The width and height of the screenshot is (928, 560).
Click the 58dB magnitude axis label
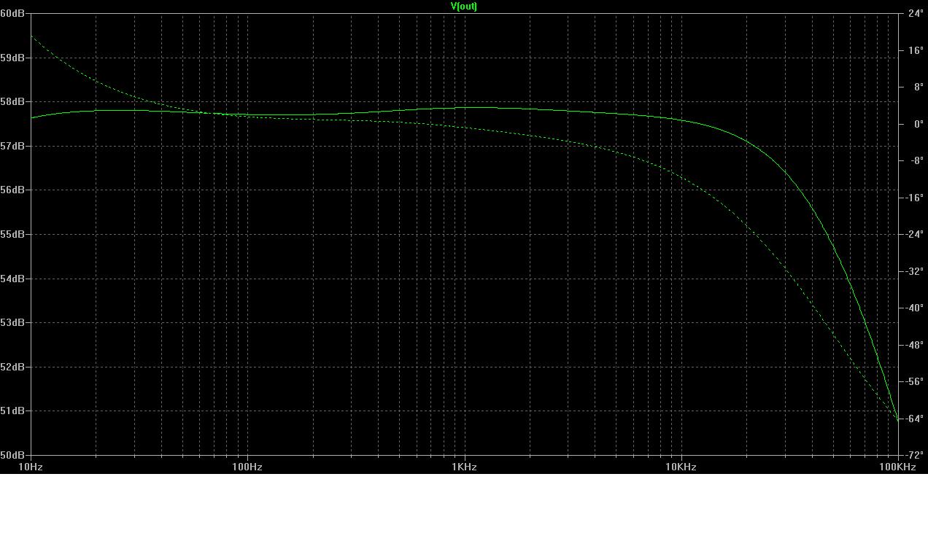point(12,101)
